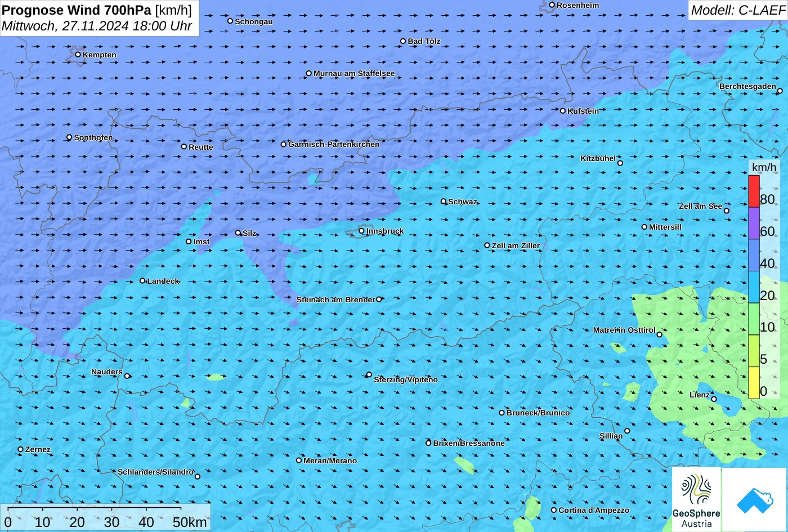Click the Zell am See location dot
Screen dimensions: 788x532
click(x=727, y=211)
